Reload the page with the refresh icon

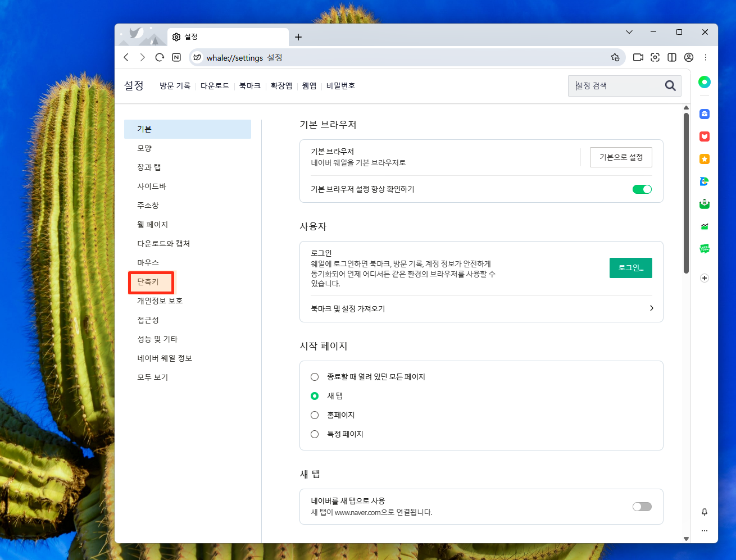coord(160,57)
